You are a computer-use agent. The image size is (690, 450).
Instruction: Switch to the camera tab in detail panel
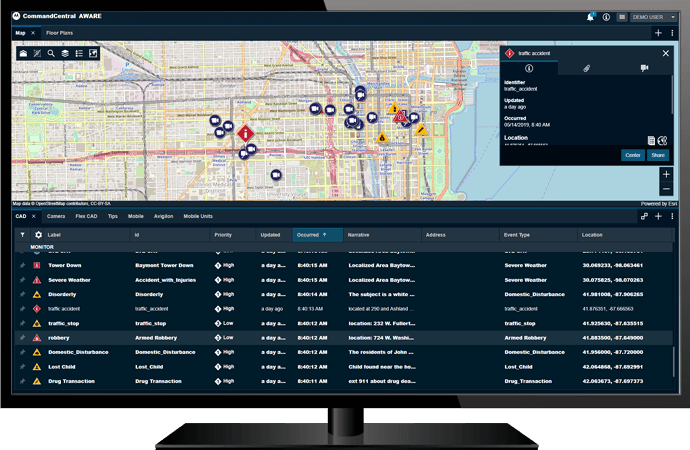click(x=644, y=68)
